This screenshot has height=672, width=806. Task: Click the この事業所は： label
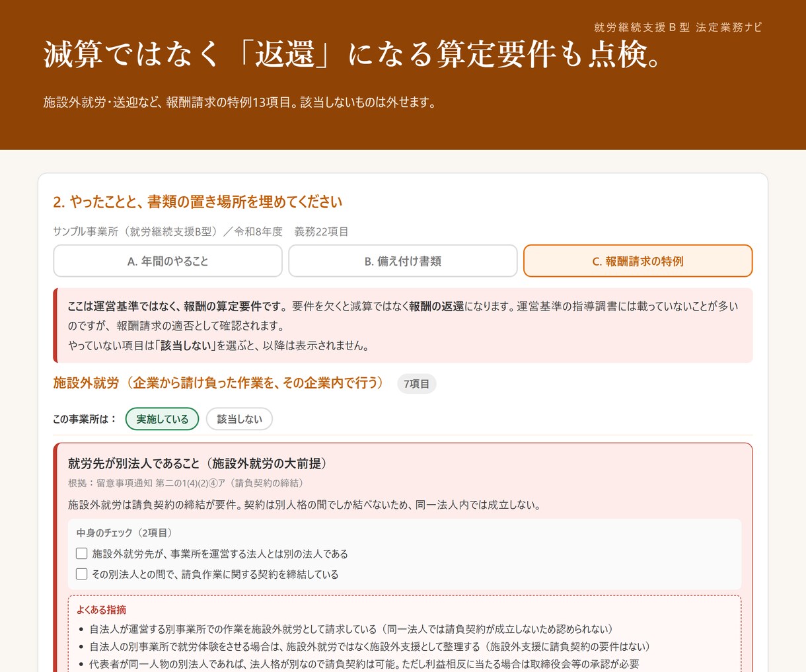click(x=85, y=419)
